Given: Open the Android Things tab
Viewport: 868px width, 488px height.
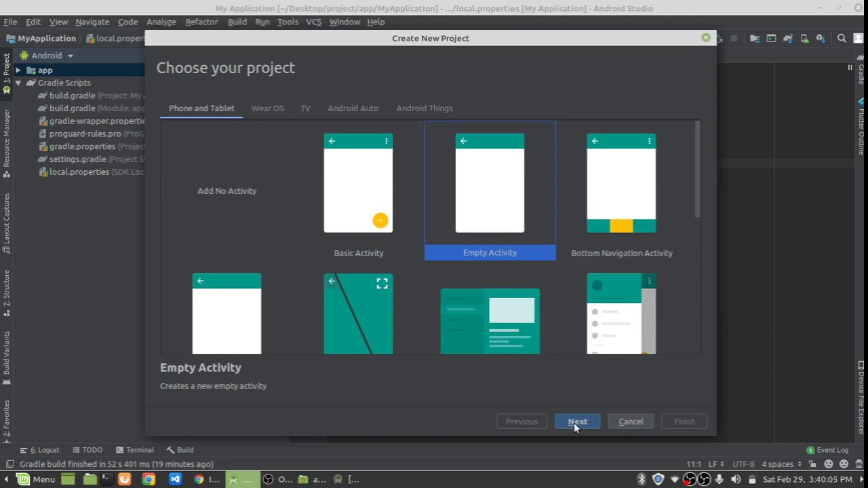Looking at the screenshot, I should tap(425, 108).
